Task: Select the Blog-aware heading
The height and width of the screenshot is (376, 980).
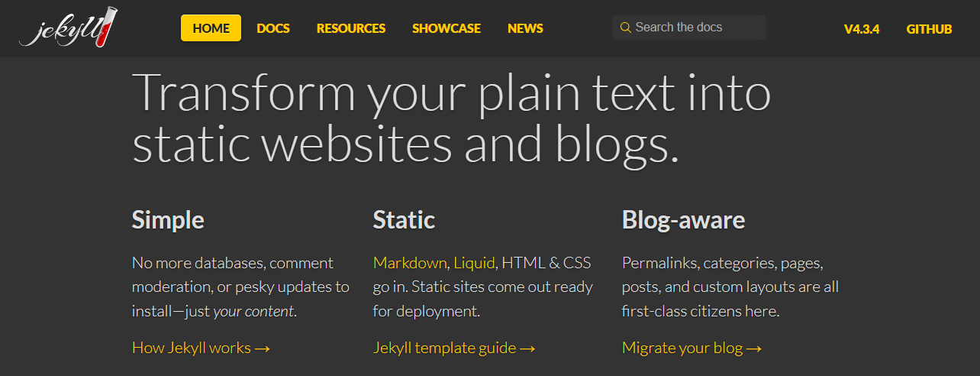Action: tap(684, 220)
